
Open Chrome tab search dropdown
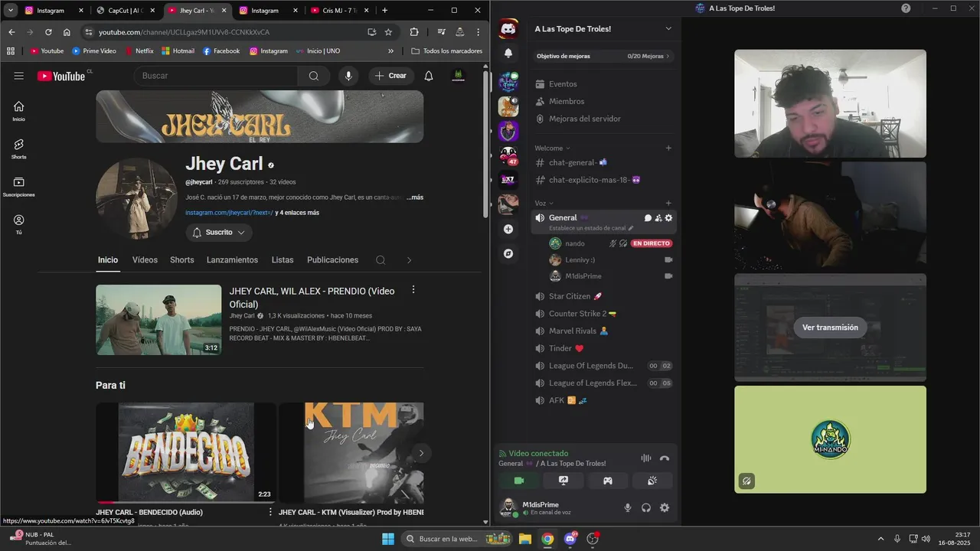[11, 11]
